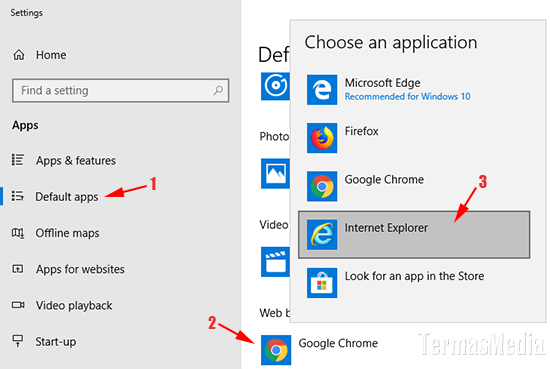Click the magnifier search icon
550x369 pixels.
click(218, 90)
